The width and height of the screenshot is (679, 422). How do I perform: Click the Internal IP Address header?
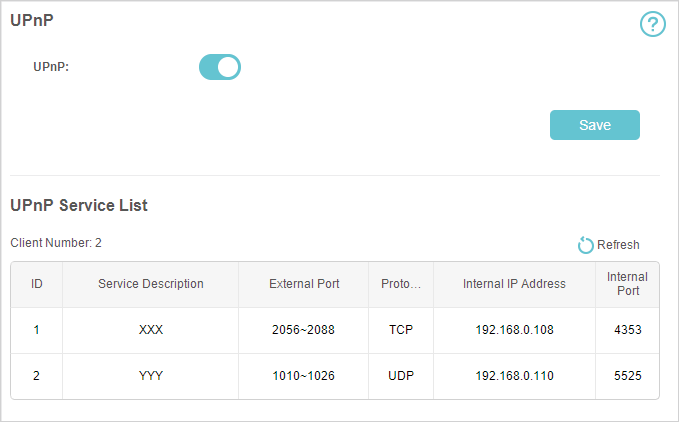point(514,284)
